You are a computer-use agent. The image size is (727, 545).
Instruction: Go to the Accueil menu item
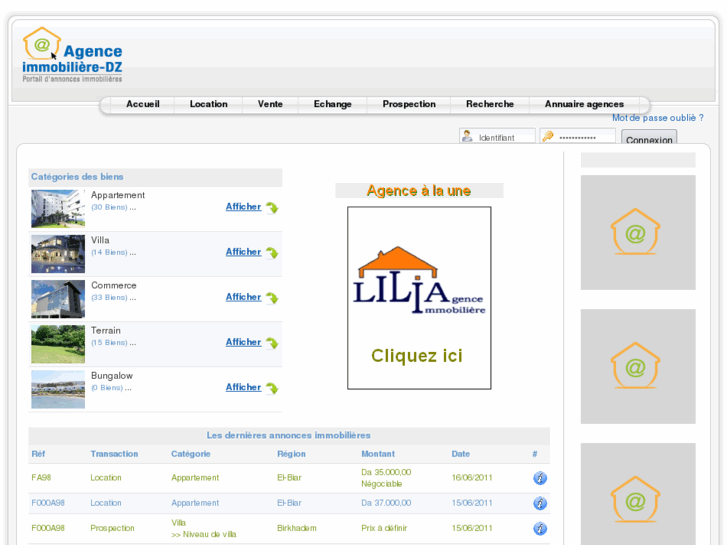(143, 104)
